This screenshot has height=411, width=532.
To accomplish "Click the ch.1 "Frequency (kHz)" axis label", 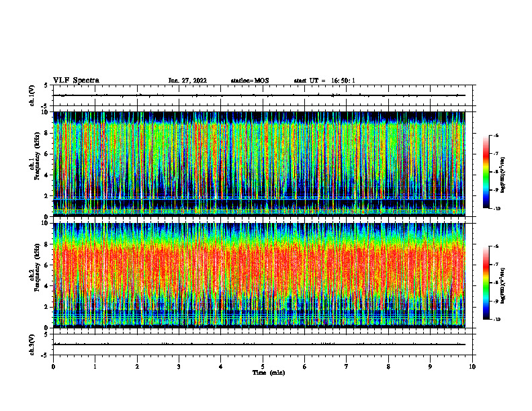I will pyautogui.click(x=38, y=156).
